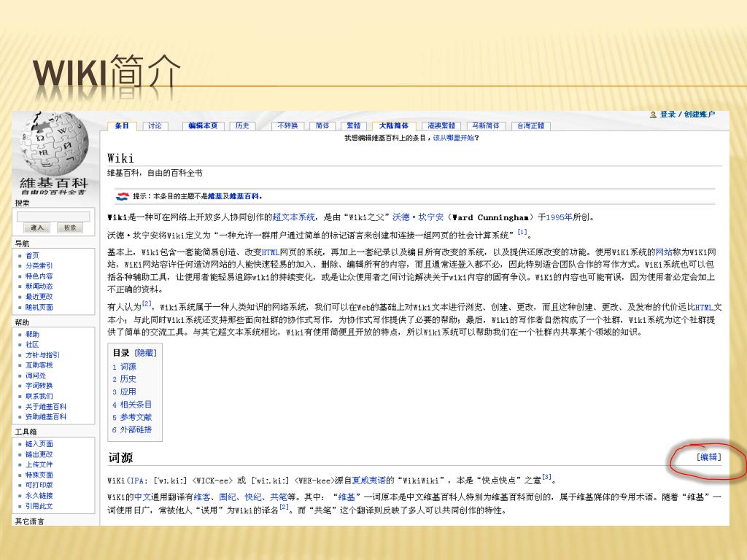
Task: Open the 沃德·坎宁安 link
Action: [418, 217]
